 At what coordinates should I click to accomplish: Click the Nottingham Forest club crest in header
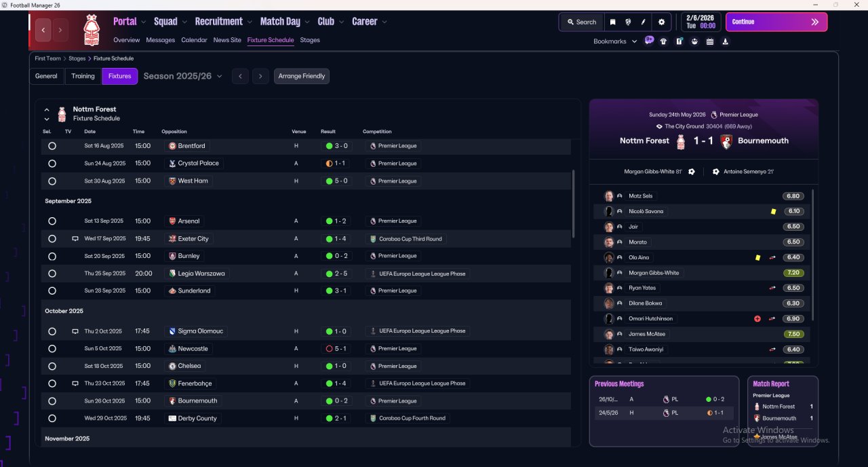coord(91,31)
